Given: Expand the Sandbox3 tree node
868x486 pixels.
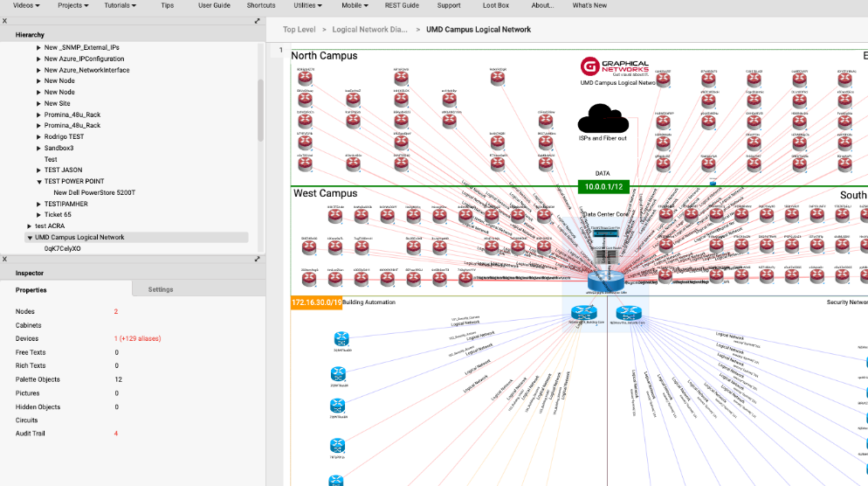Looking at the screenshot, I should [x=39, y=149].
